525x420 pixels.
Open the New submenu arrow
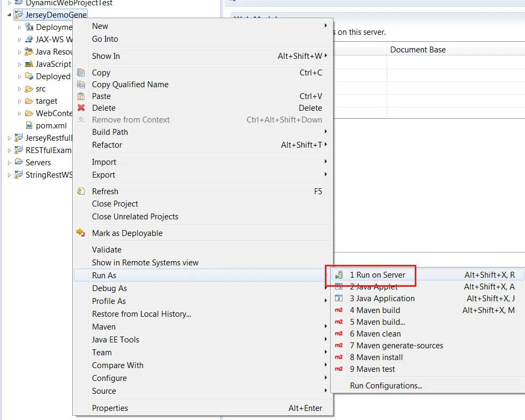click(325, 26)
